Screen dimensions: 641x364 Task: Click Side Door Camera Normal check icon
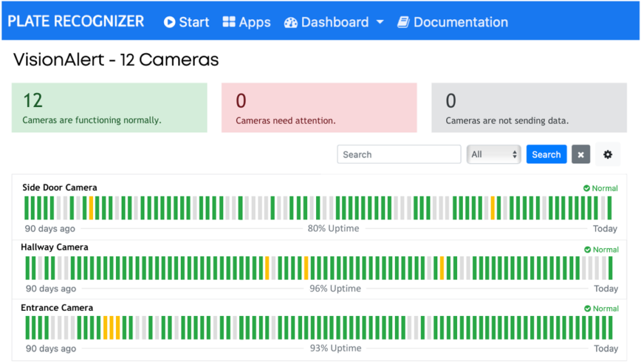tap(587, 188)
